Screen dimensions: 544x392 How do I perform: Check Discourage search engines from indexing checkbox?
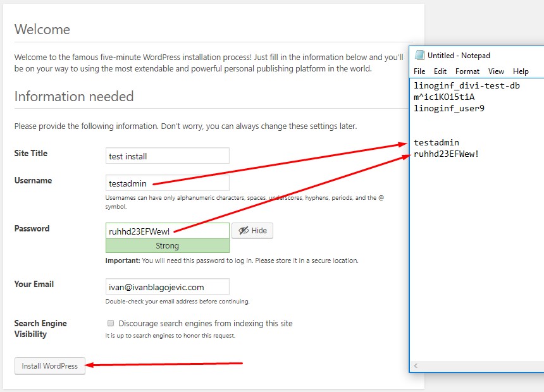click(x=111, y=323)
